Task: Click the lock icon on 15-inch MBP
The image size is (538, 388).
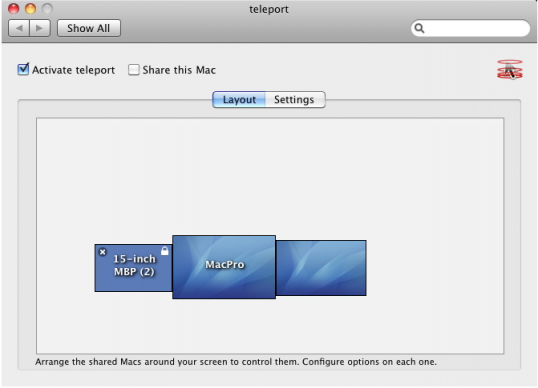Action: 165,251
